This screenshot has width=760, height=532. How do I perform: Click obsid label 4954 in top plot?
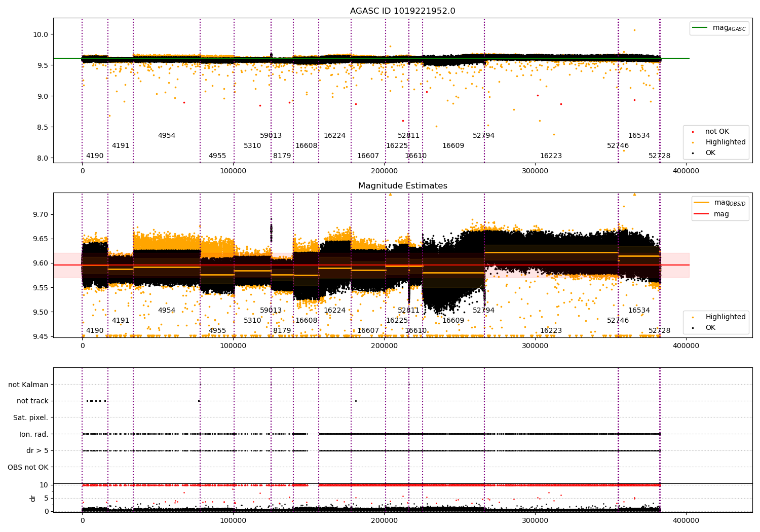[x=167, y=136]
